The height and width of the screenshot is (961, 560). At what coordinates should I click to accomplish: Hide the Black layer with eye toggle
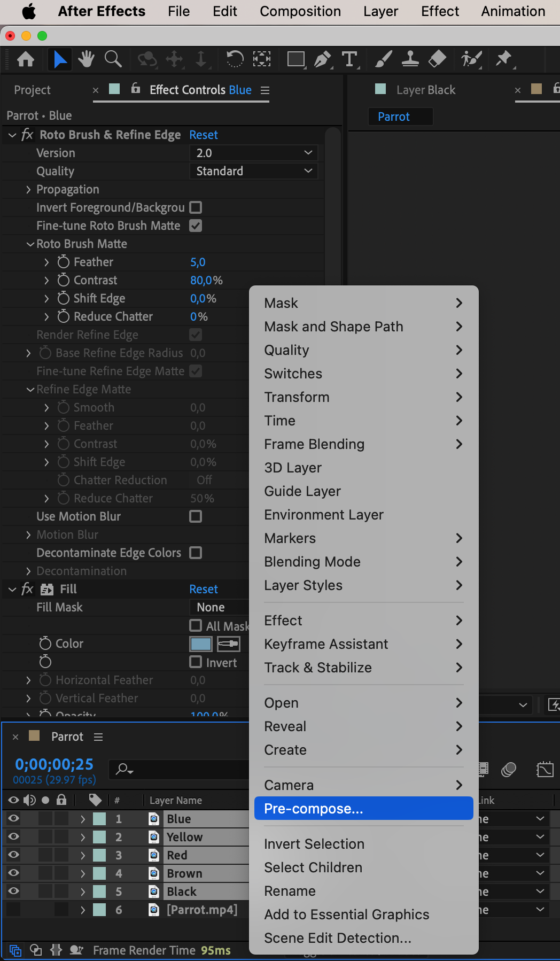13,891
